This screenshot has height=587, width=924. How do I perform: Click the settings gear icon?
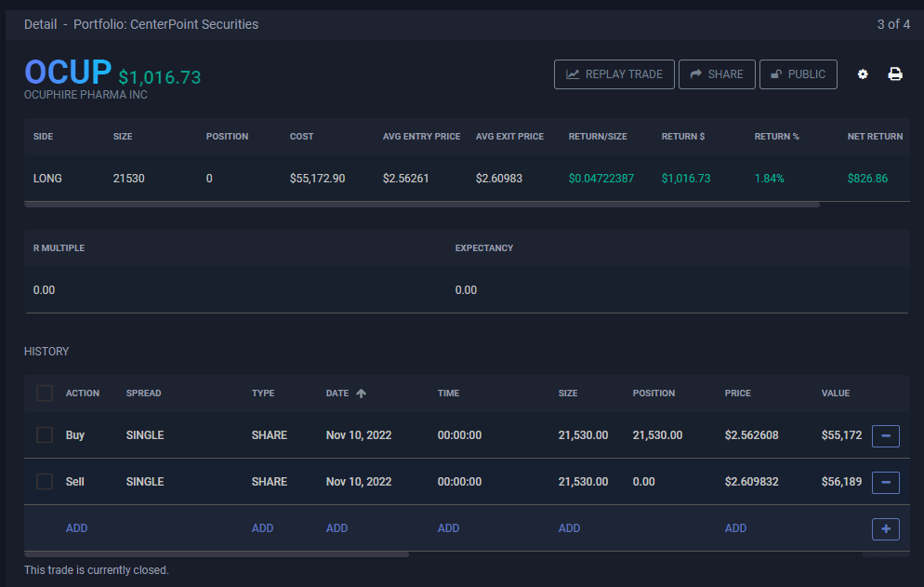[x=863, y=74]
